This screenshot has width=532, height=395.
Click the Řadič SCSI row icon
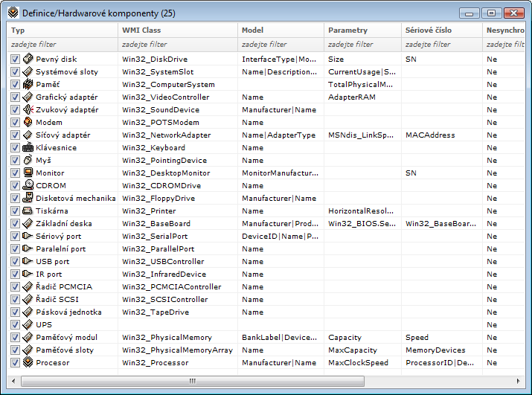click(x=28, y=299)
